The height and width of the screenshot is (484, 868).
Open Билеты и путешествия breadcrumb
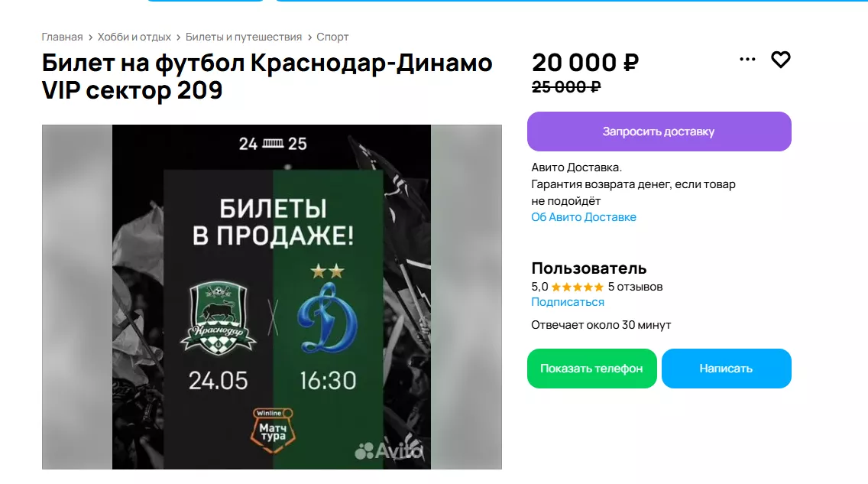click(244, 37)
